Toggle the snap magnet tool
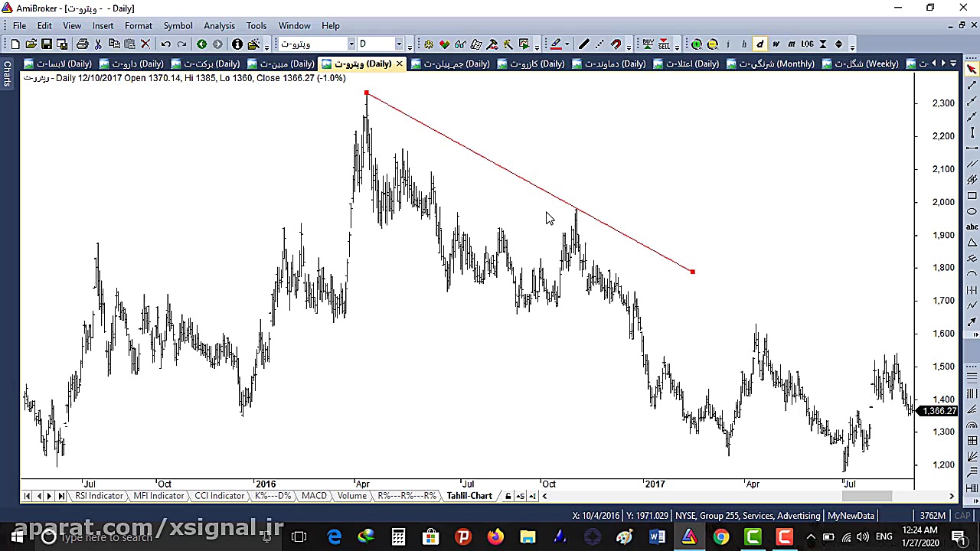This screenshot has height=551, width=980. click(616, 44)
